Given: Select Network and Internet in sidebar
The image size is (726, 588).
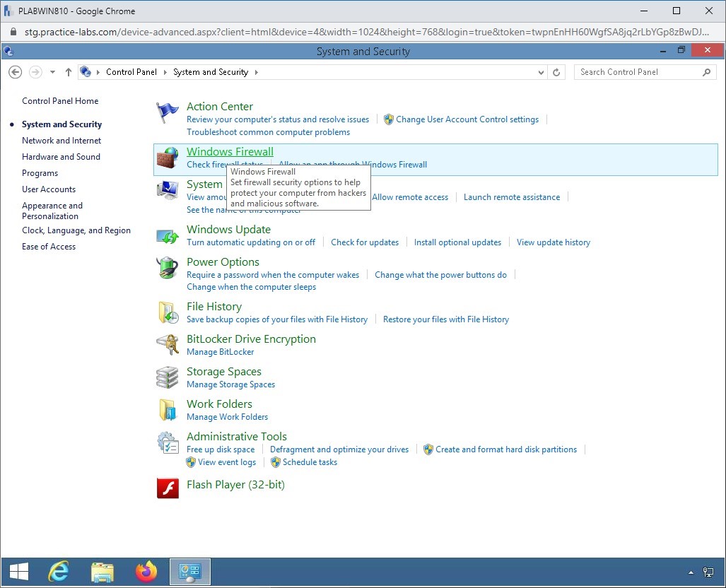Looking at the screenshot, I should pos(62,141).
